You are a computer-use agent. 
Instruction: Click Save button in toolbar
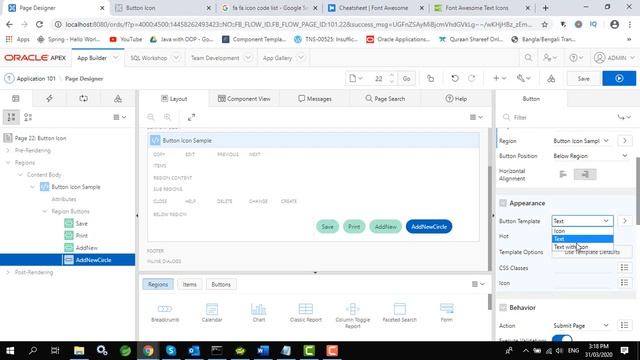click(584, 78)
